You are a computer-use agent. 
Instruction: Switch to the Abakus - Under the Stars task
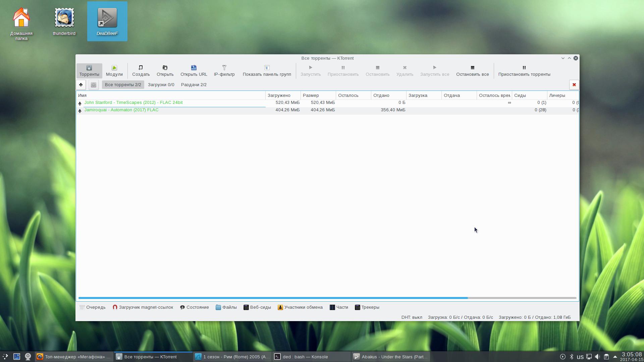[x=391, y=357]
